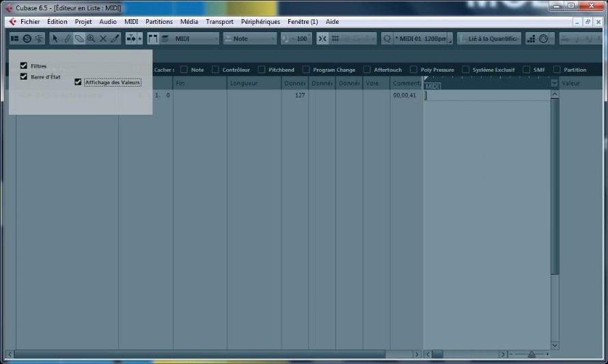
Task: Open the Partitions menu
Action: pyautogui.click(x=159, y=22)
